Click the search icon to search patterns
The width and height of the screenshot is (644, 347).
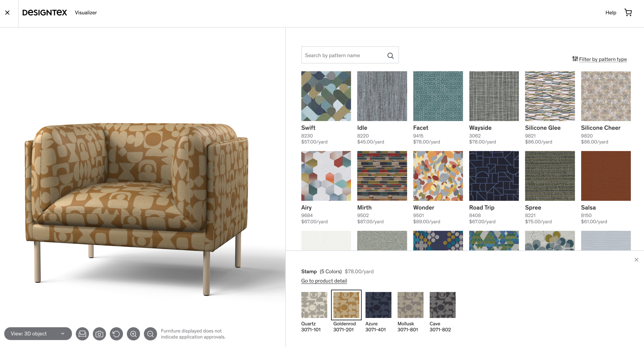point(390,55)
